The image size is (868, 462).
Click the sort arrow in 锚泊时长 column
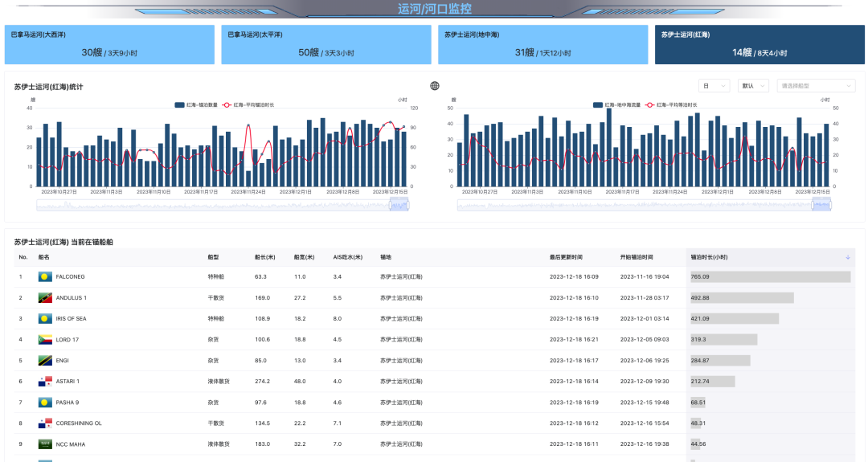pos(848,257)
